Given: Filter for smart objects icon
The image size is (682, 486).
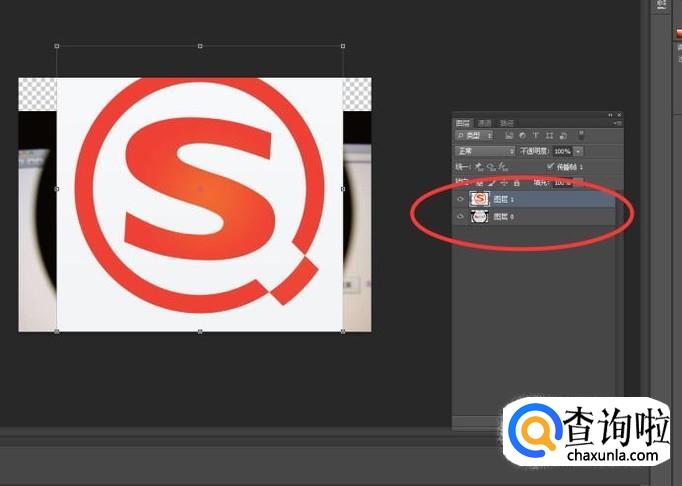Looking at the screenshot, I should tap(563, 136).
